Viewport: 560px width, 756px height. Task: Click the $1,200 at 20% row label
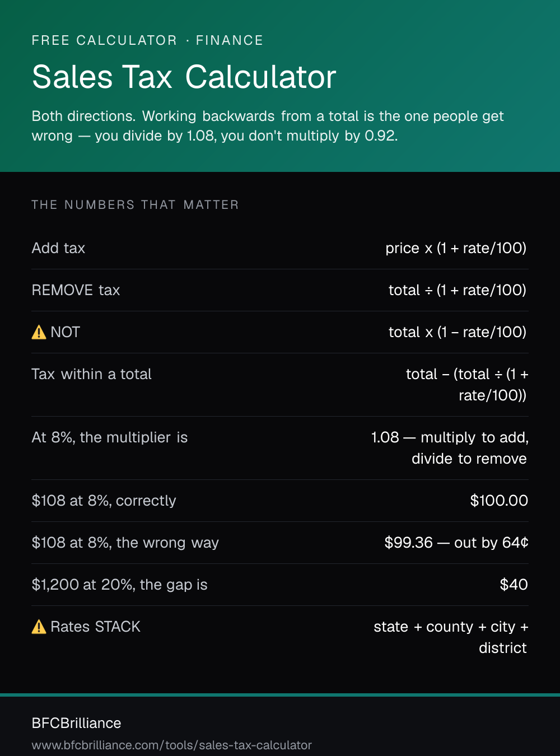[119, 585]
